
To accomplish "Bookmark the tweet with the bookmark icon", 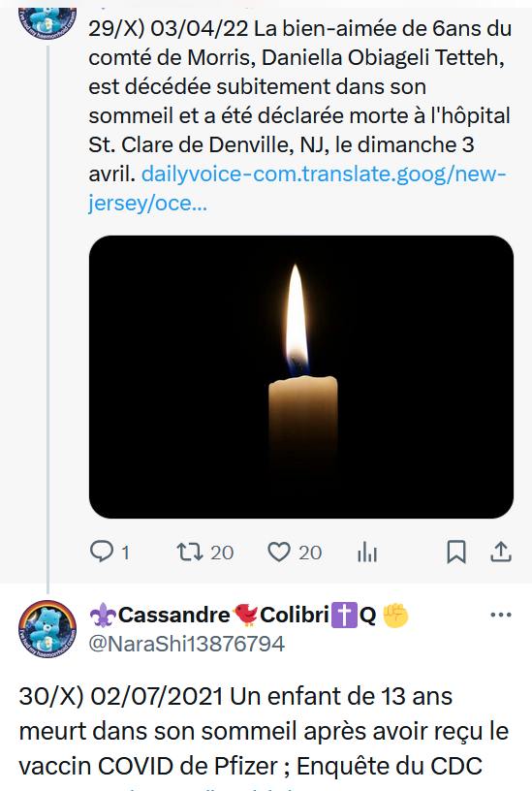I will pyautogui.click(x=456, y=552).
